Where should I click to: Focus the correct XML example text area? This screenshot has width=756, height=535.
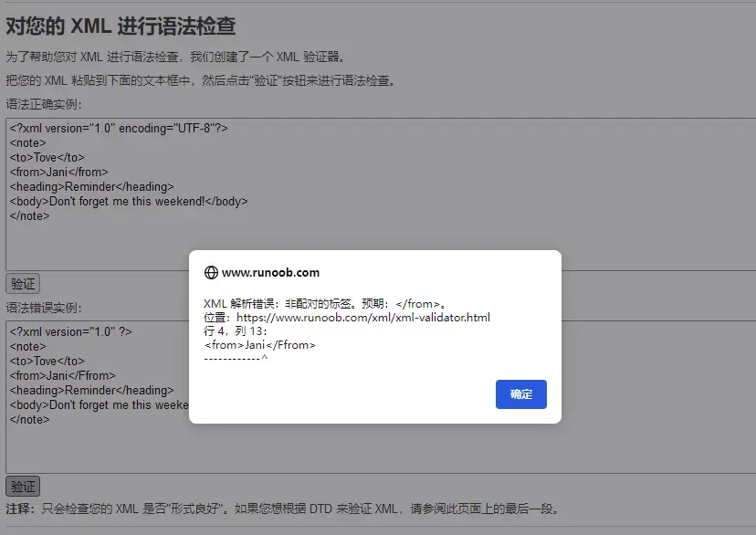point(380,247)
